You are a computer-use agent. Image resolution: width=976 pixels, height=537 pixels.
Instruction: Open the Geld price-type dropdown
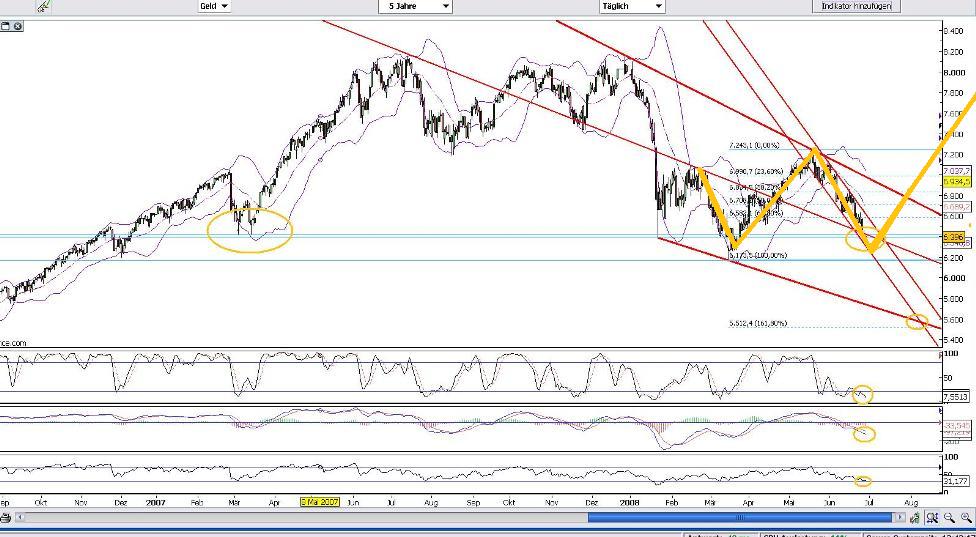click(214, 6)
